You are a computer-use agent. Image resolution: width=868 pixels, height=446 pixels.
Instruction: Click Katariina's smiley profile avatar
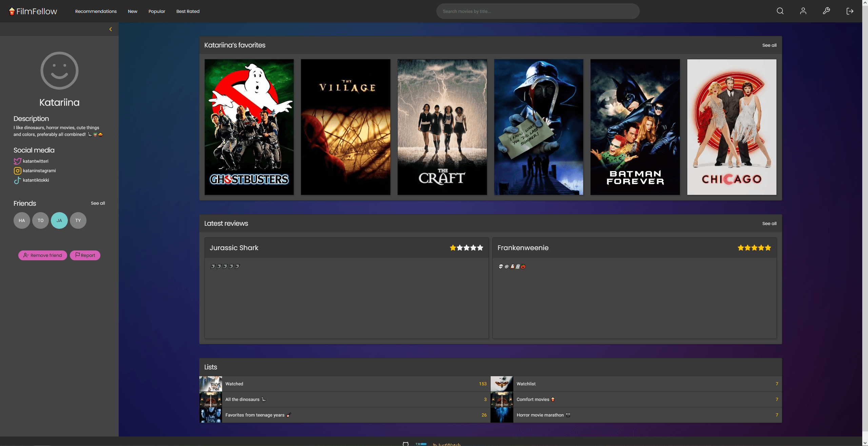(x=59, y=70)
